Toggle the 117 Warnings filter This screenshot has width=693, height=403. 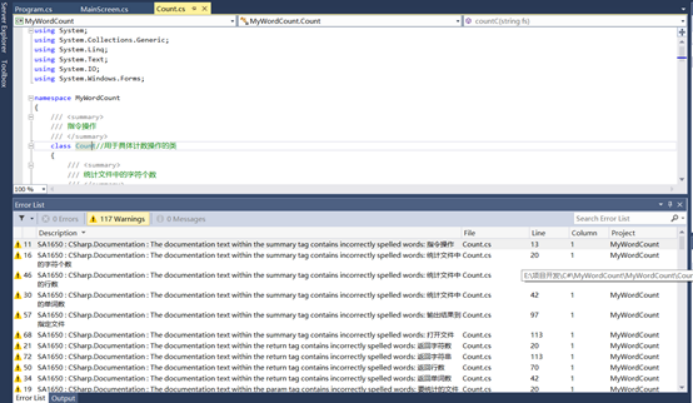coord(118,219)
